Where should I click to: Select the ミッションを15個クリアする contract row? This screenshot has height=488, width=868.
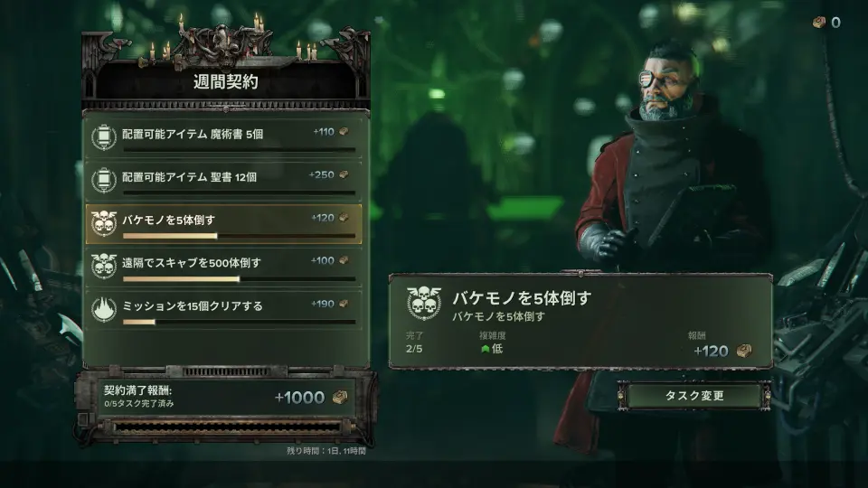(x=223, y=310)
